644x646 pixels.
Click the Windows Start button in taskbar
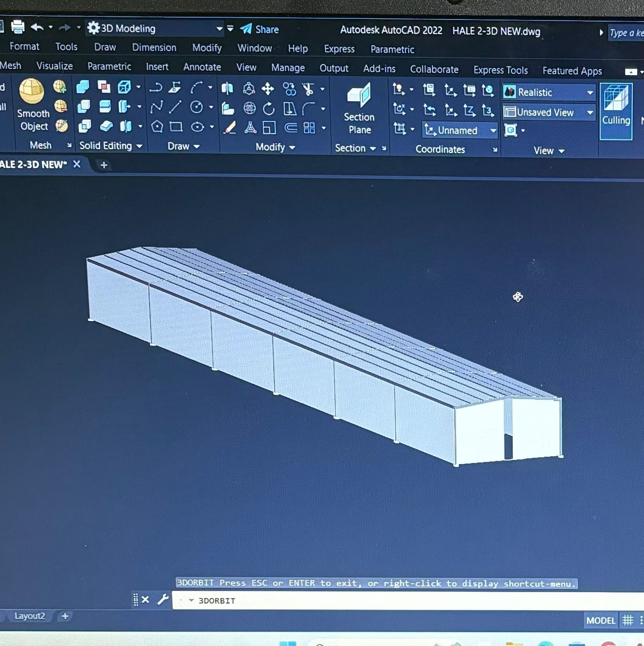[288, 643]
